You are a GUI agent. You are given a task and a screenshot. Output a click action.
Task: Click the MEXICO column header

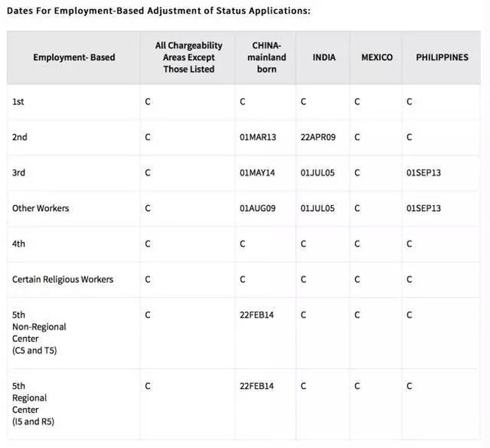(x=377, y=57)
